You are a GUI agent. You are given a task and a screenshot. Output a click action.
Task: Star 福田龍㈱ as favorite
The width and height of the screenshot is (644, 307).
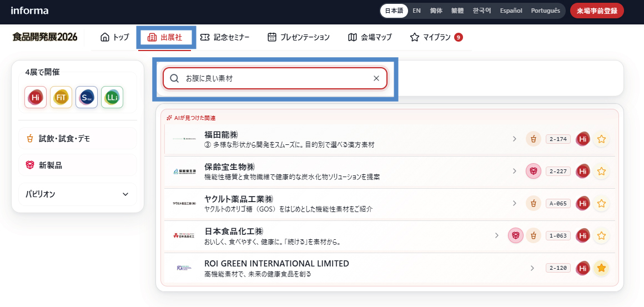click(601, 139)
